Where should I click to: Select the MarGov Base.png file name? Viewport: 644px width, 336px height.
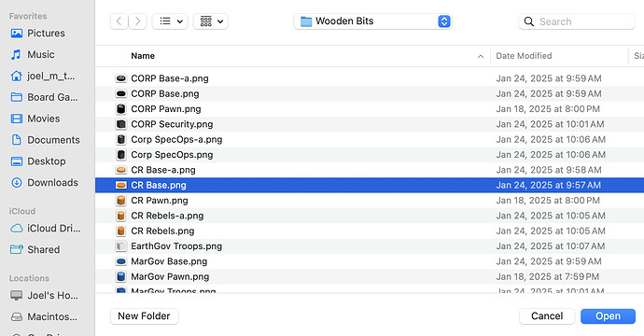click(x=169, y=261)
